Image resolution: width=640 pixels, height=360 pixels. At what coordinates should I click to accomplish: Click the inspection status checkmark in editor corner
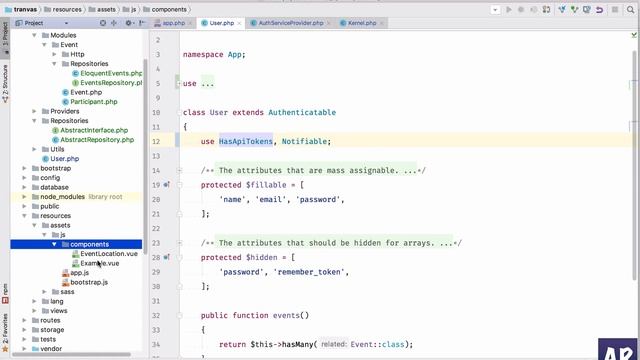pos(633,36)
